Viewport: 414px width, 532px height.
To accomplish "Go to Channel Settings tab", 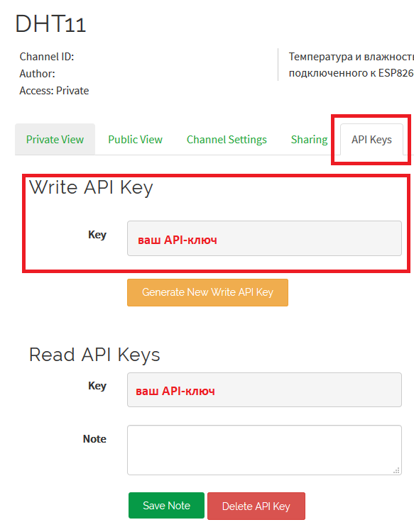I will (227, 140).
